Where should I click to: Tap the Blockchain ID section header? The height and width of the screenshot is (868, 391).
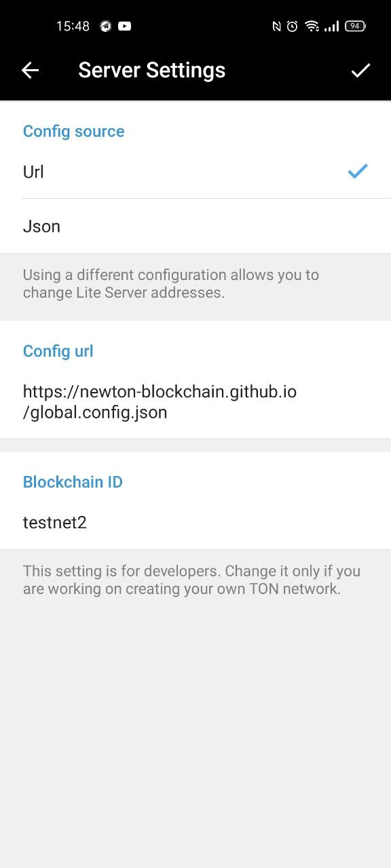[73, 481]
